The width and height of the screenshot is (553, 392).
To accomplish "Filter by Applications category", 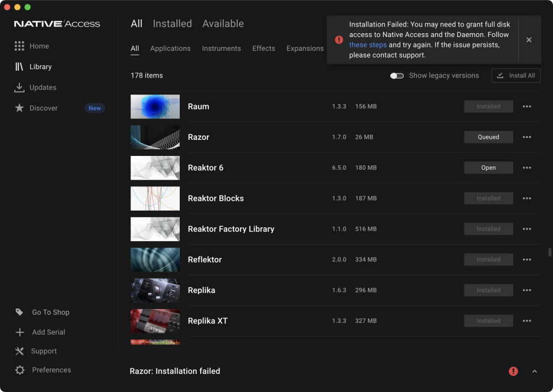I will point(170,48).
